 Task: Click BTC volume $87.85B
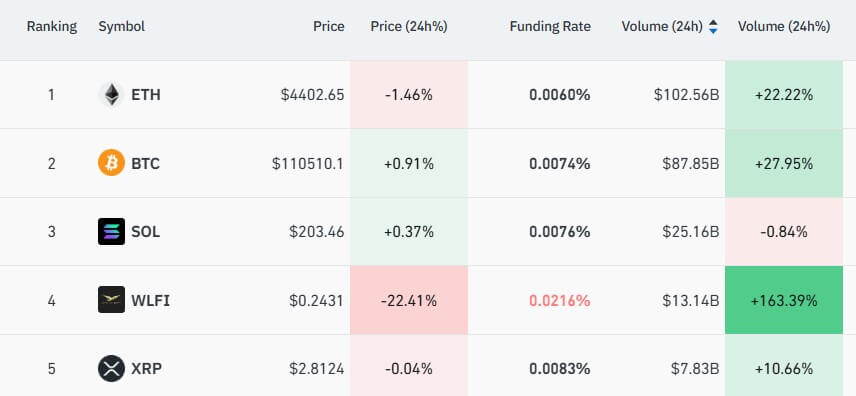point(691,163)
